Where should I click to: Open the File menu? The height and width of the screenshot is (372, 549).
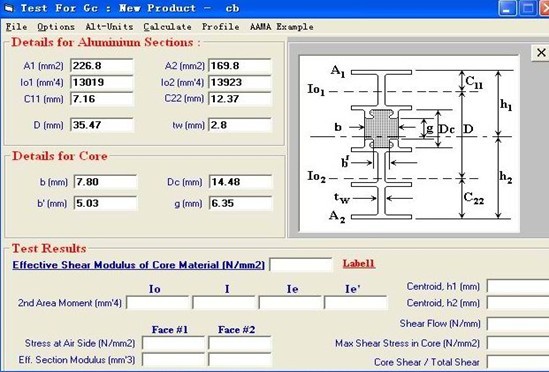coord(16,27)
